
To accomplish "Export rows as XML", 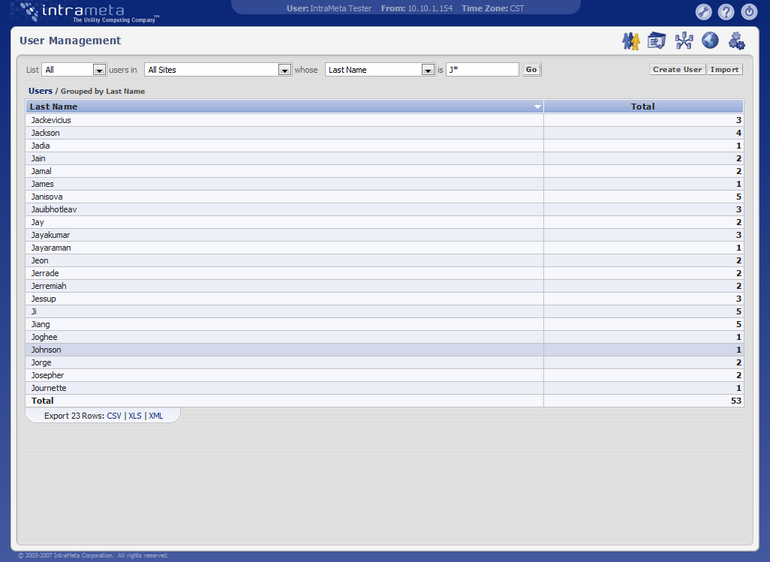I will click(x=156, y=416).
